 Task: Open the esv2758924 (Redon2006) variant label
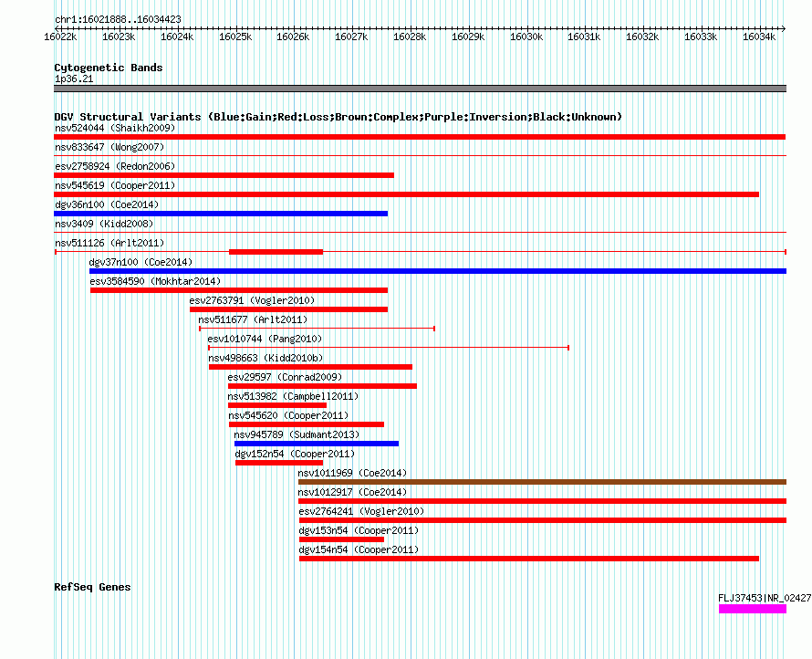pos(115,166)
